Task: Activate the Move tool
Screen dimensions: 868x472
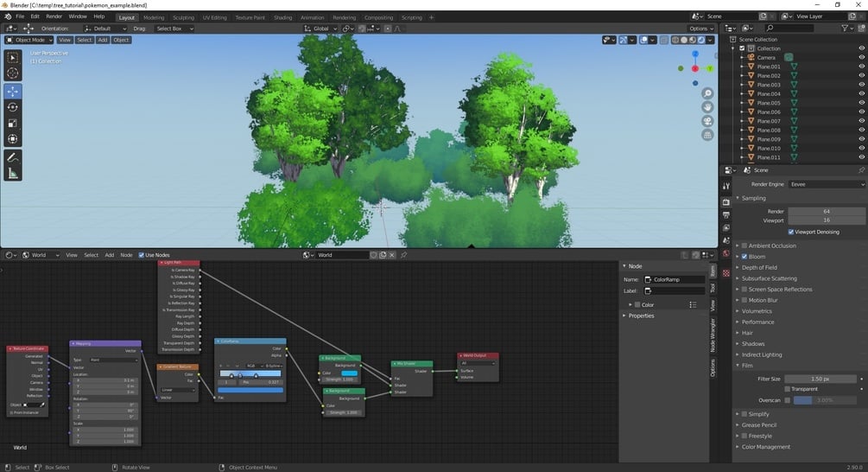Action: [13, 92]
